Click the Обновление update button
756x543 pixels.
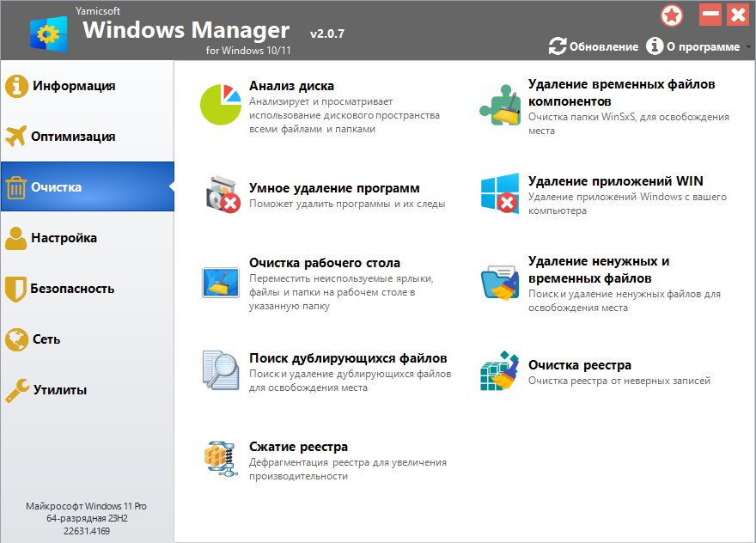point(594,46)
